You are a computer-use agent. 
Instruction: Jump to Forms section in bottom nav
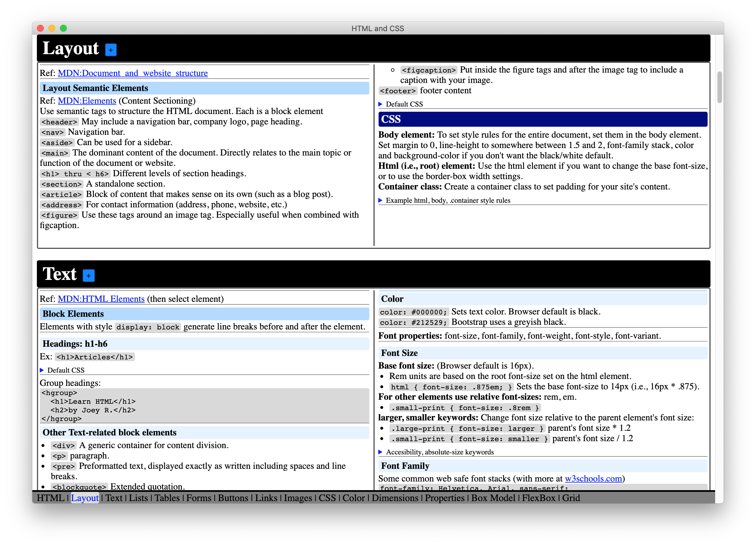point(199,498)
